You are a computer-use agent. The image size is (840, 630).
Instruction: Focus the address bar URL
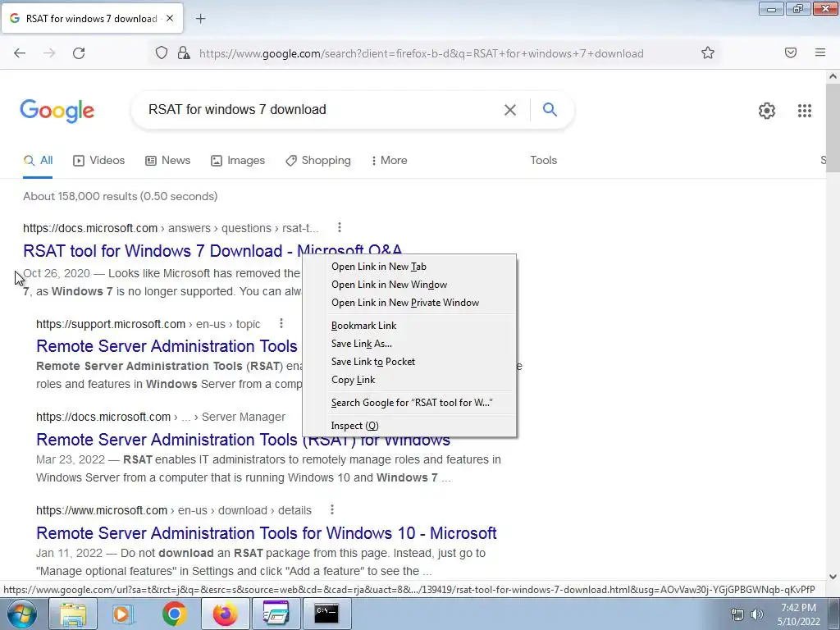pos(421,53)
